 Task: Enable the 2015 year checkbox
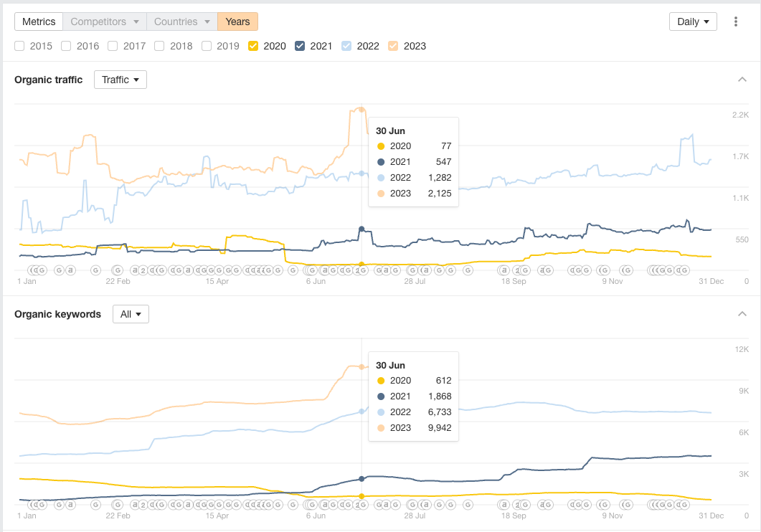coord(19,46)
